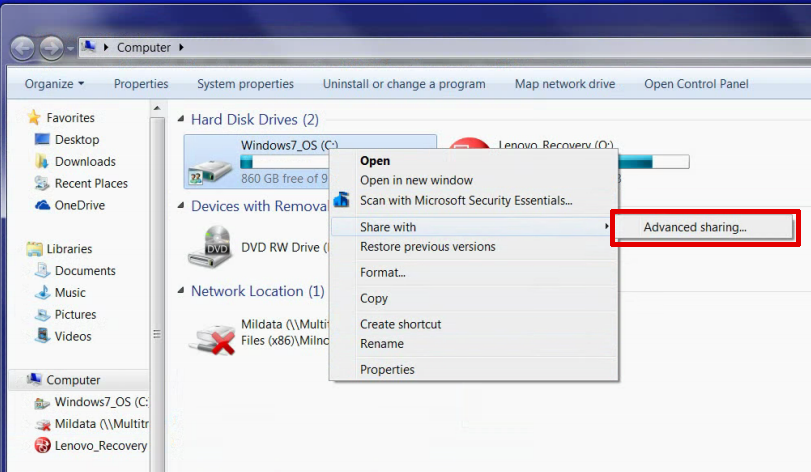Click the Favorites star icon in sidebar

[x=34, y=117]
